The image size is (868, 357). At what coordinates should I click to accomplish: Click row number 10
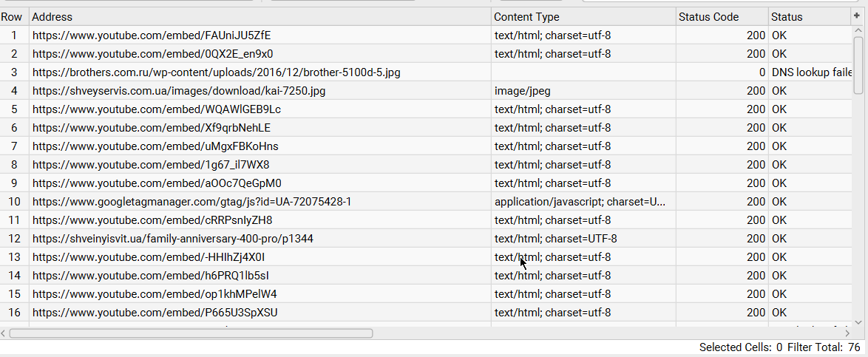14,202
